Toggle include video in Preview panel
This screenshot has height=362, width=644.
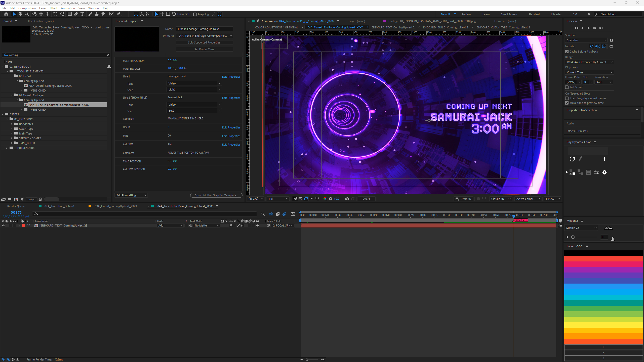pos(592,46)
